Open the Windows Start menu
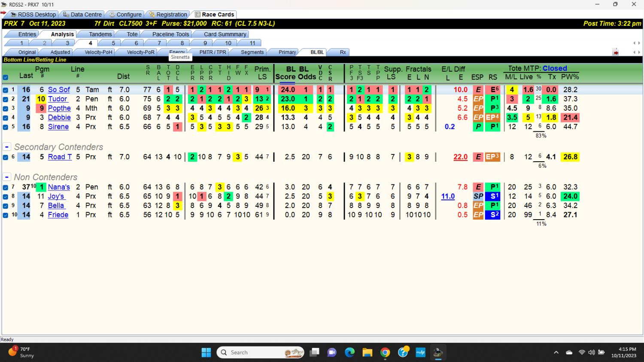 click(x=206, y=353)
